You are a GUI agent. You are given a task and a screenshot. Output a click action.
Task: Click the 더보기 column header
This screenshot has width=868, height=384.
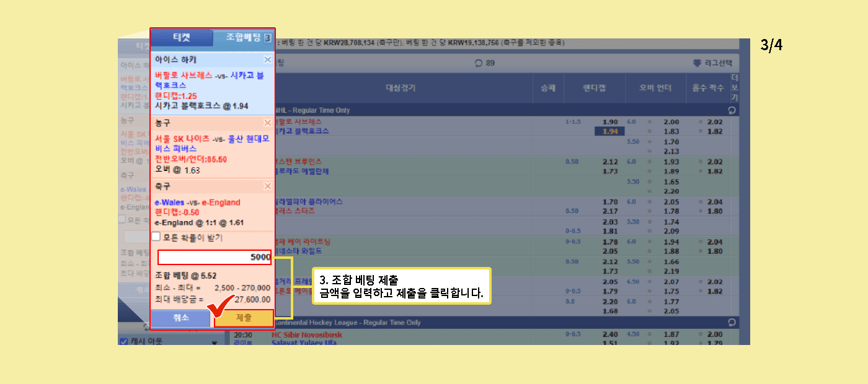click(x=735, y=88)
